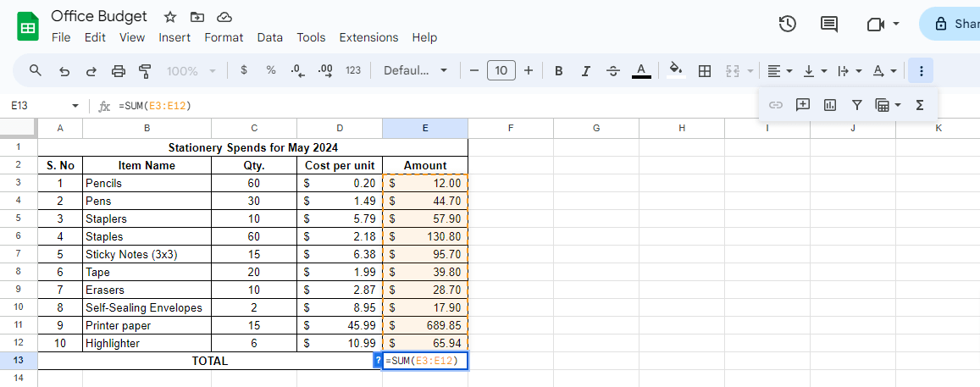
Task: Open the Format menu
Action: [224, 37]
